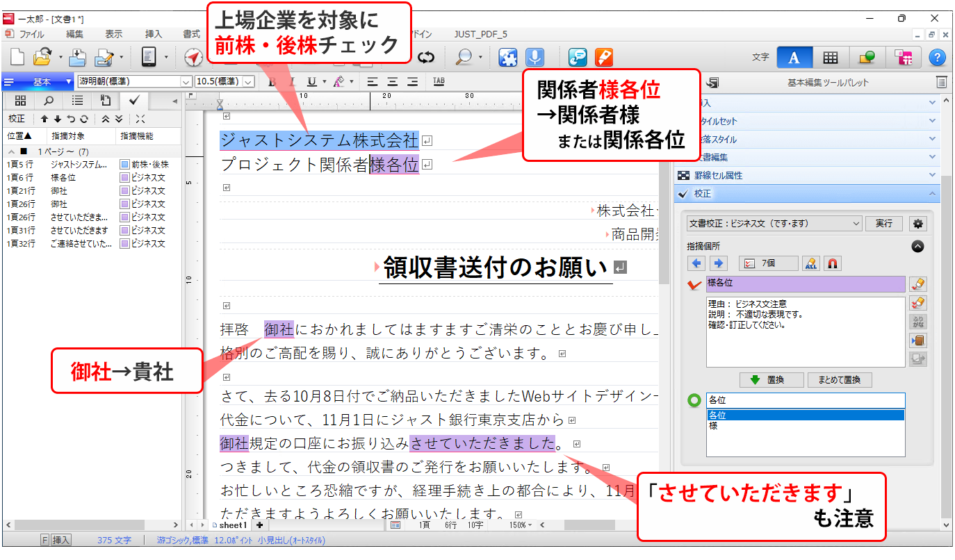The height and width of the screenshot is (560, 955).
Task: Click the まとめて置換 button
Action: [x=840, y=380]
